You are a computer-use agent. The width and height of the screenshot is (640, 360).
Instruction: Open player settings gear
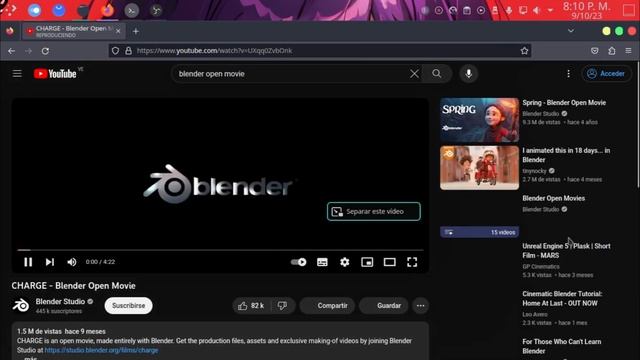pos(344,262)
